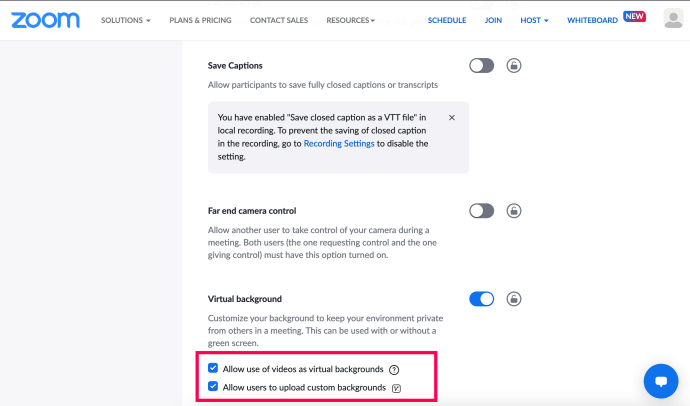
Task: Disable the Virtual background toggle
Action: [481, 299]
